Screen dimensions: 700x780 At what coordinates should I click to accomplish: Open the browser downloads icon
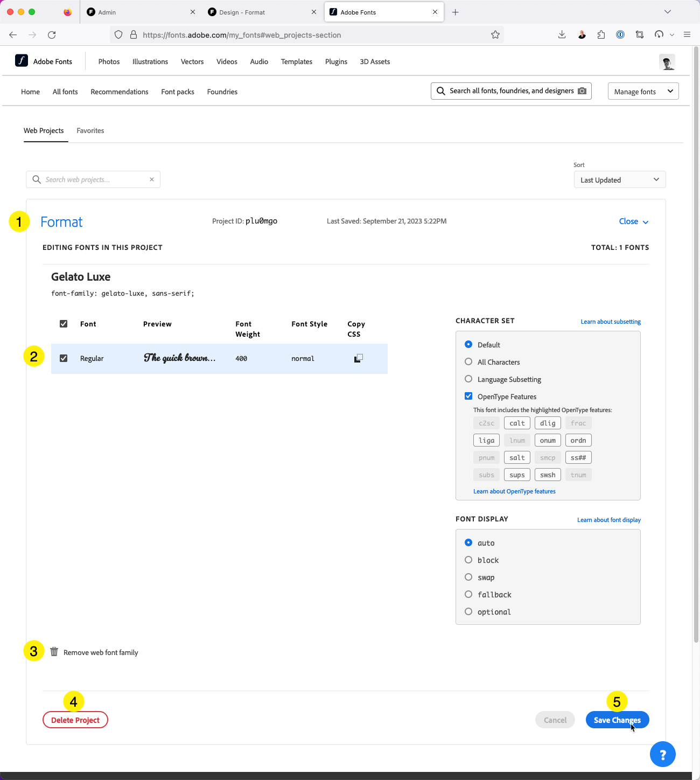[x=562, y=35]
